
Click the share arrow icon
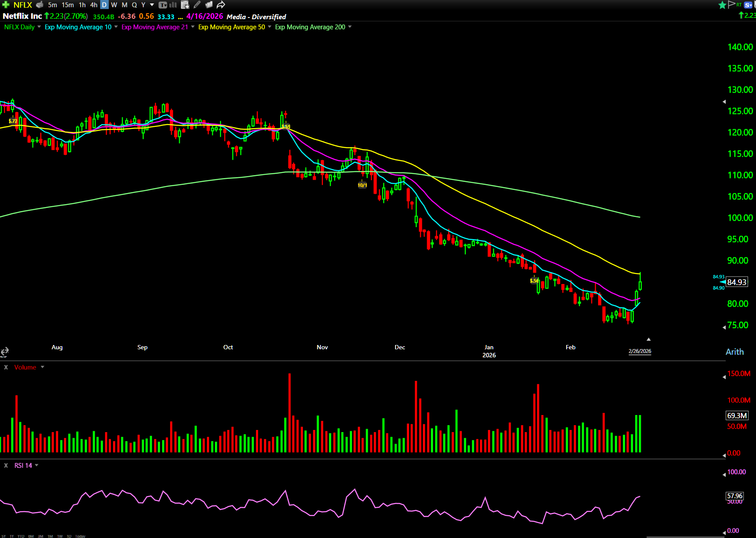221,5
